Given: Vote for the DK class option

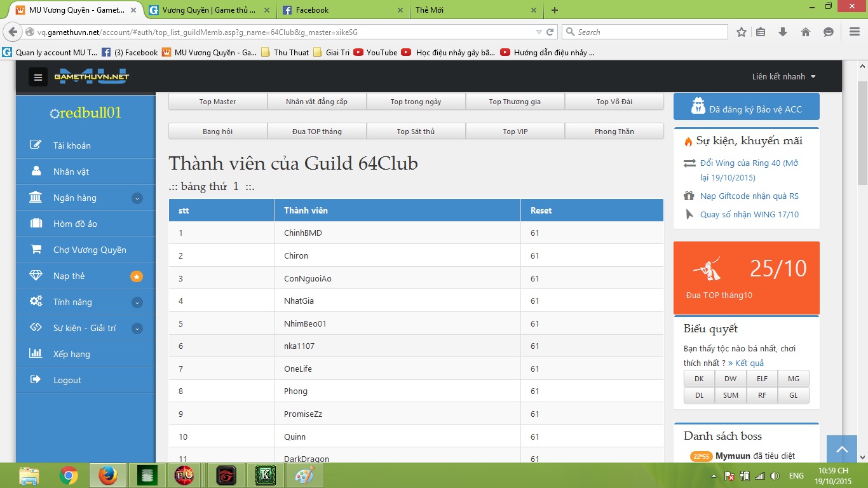Looking at the screenshot, I should click(699, 379).
